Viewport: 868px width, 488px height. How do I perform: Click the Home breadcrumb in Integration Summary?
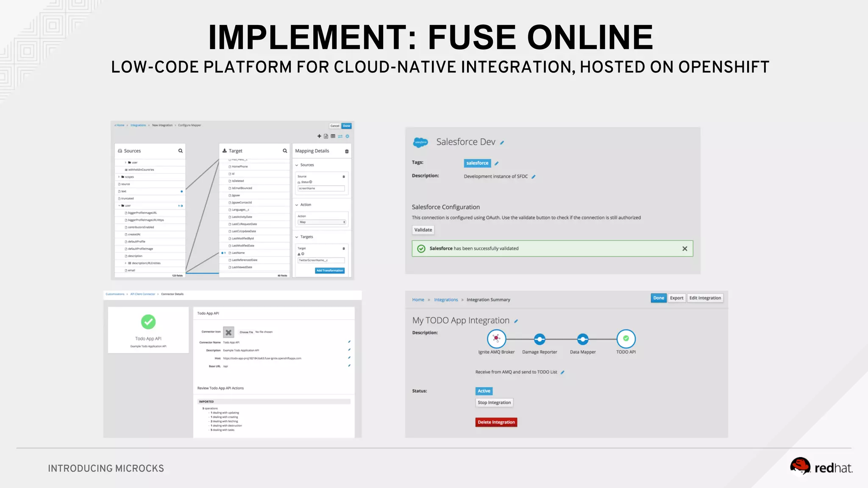click(x=418, y=300)
